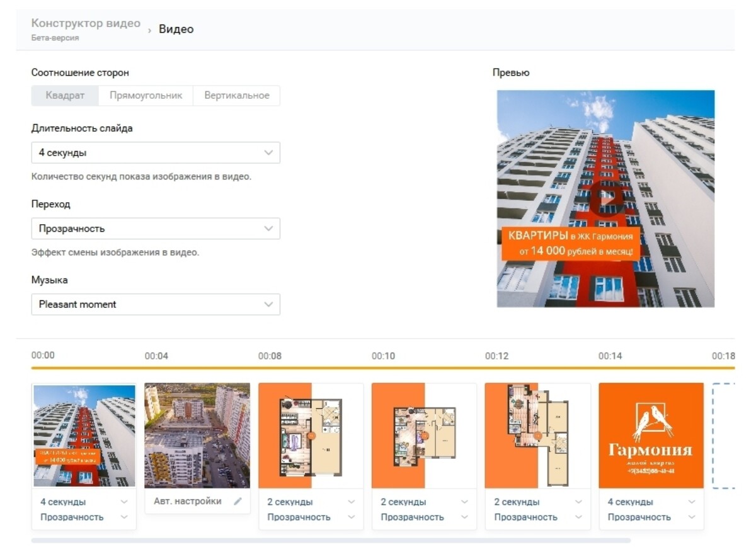Open transition dropdown of 00:10 slide
The width and height of the screenshot is (756, 554).
tap(424, 517)
